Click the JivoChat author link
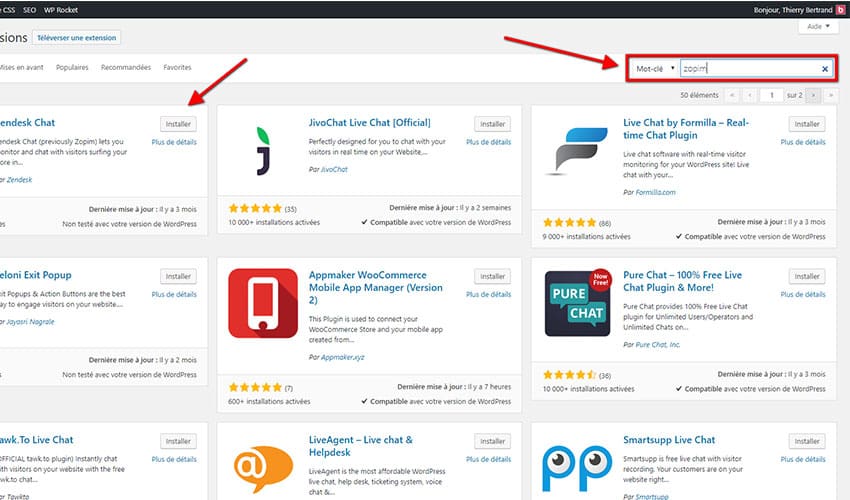 (x=334, y=170)
